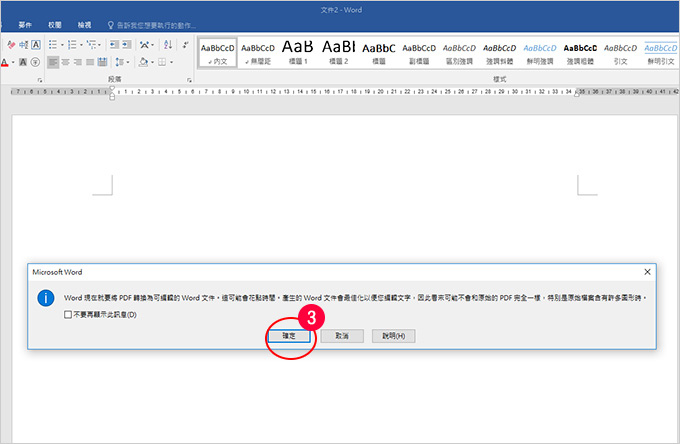Apply the 標題 style
Image resolution: width=680 pixels, height=444 pixels.
pos(379,53)
